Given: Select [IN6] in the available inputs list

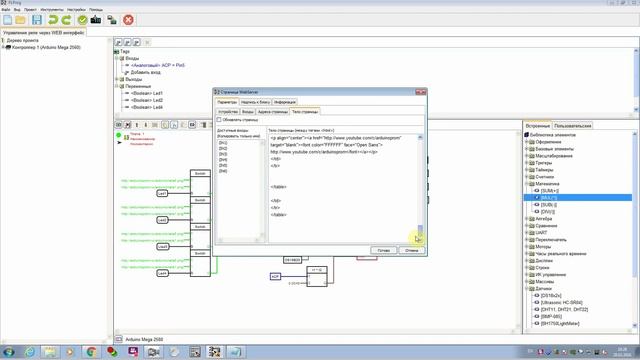Looking at the screenshot, I should (223, 171).
